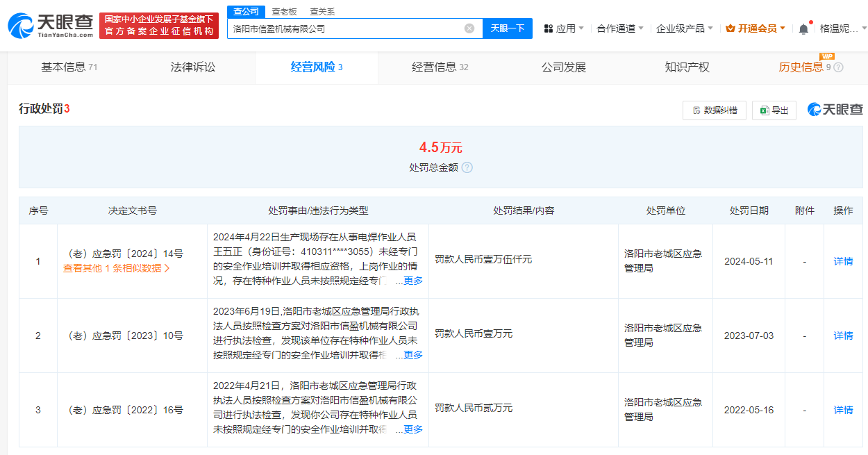Viewport: 868px width, 455px height.
Task: Select the 查老板 search tab
Action: point(284,11)
